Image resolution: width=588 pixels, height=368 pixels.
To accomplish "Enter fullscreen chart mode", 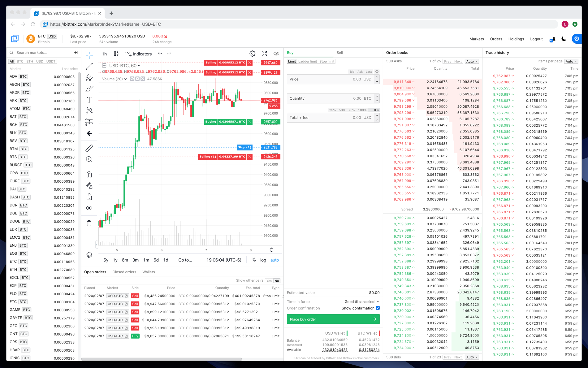I will coord(264,54).
